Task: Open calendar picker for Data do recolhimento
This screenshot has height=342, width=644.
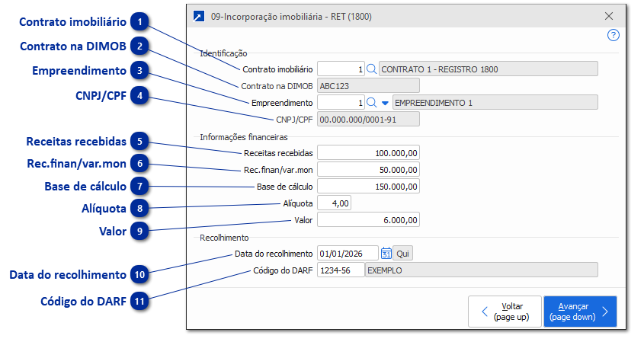Action: [386, 254]
